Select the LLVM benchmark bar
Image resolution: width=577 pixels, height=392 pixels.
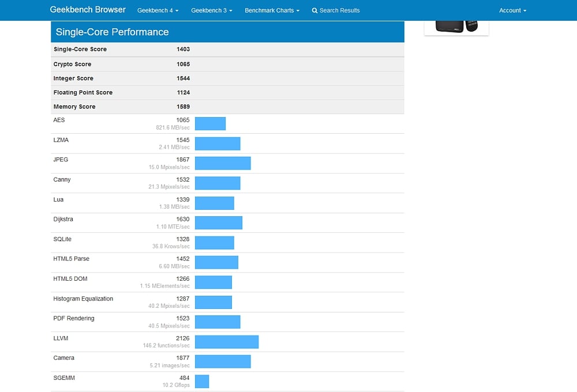[226, 342]
